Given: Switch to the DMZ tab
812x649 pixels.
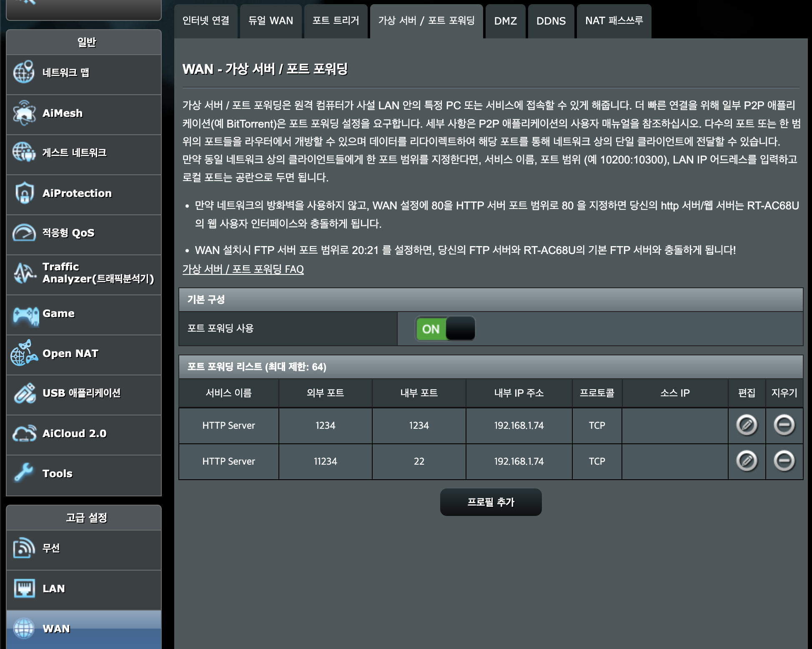Looking at the screenshot, I should point(505,21).
